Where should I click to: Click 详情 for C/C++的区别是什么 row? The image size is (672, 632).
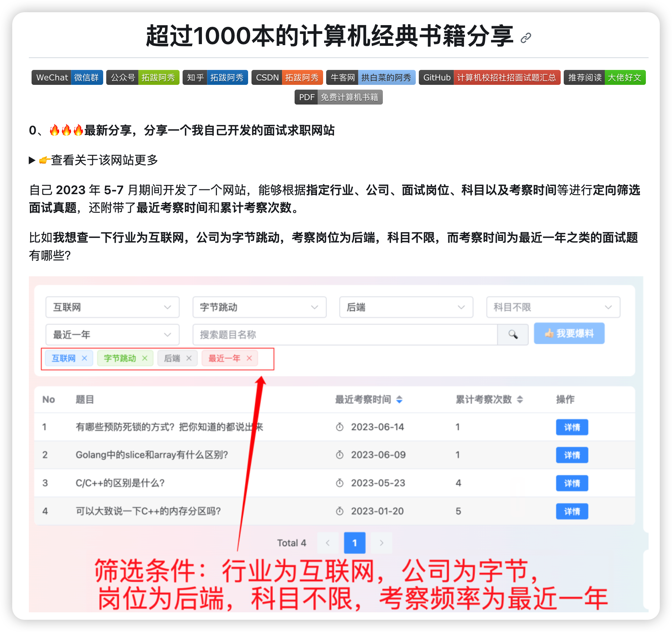click(x=572, y=483)
